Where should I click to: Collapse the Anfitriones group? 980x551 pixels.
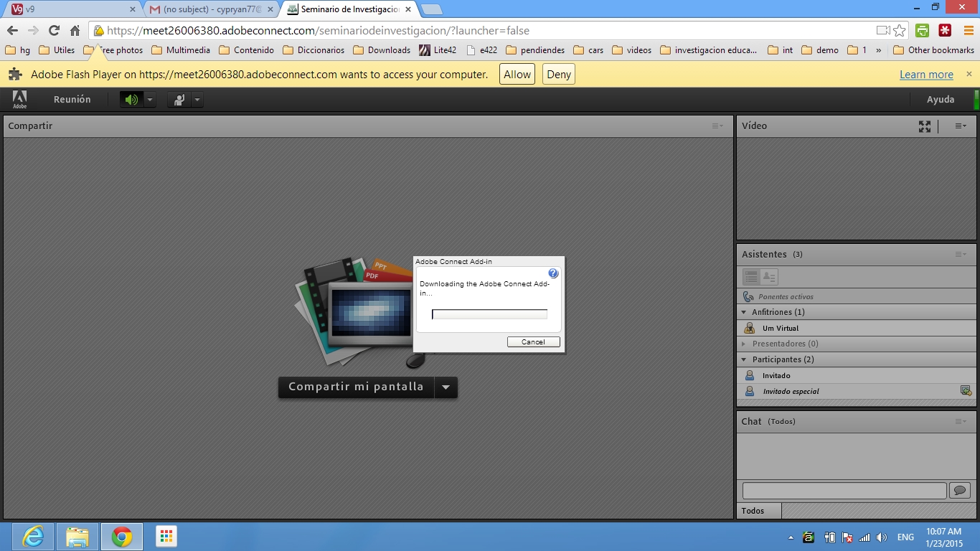coord(744,312)
